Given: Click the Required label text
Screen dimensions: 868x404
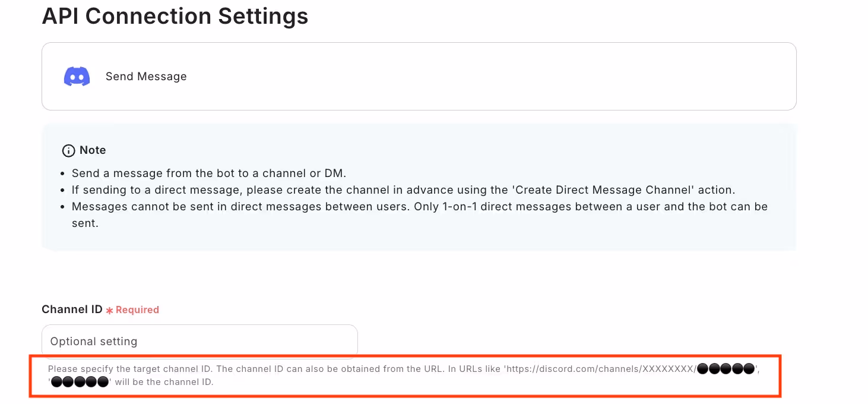Looking at the screenshot, I should pyautogui.click(x=137, y=310).
